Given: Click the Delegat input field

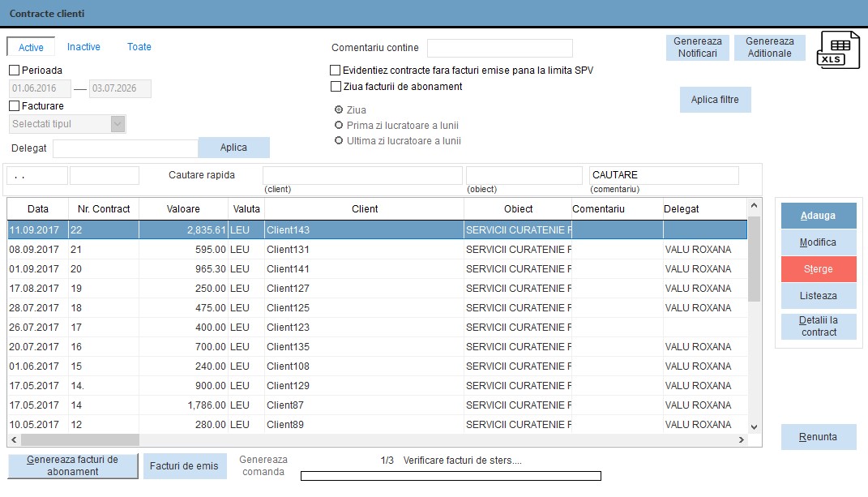Looking at the screenshot, I should tap(126, 148).
